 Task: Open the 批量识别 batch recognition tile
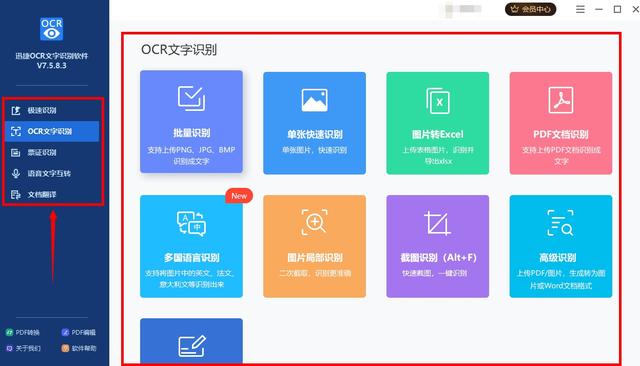pyautogui.click(x=191, y=122)
